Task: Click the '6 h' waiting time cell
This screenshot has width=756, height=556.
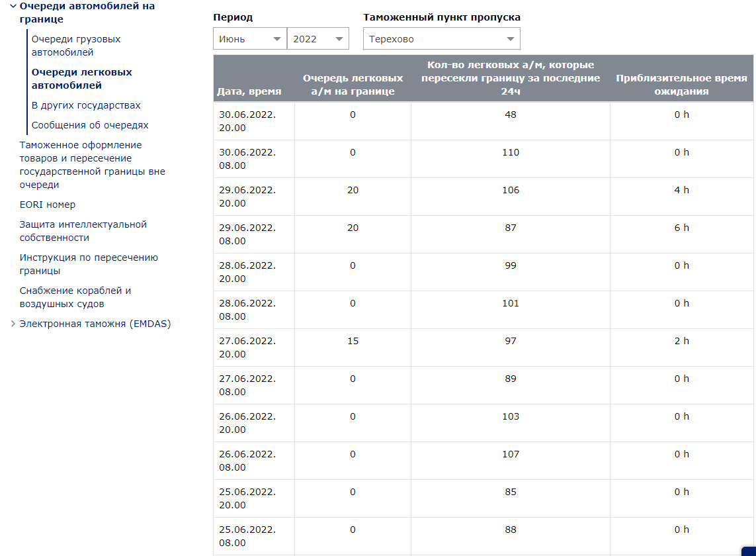Action: click(681, 228)
